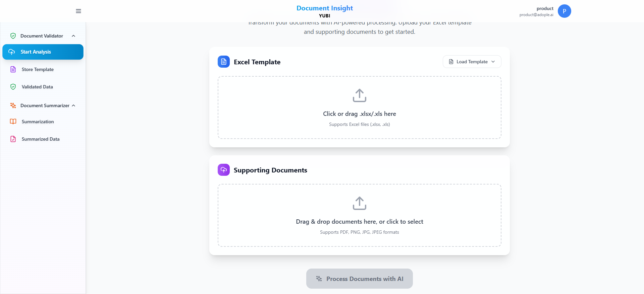
Task: Open Summarized Data in the sidebar
Action: [41, 139]
